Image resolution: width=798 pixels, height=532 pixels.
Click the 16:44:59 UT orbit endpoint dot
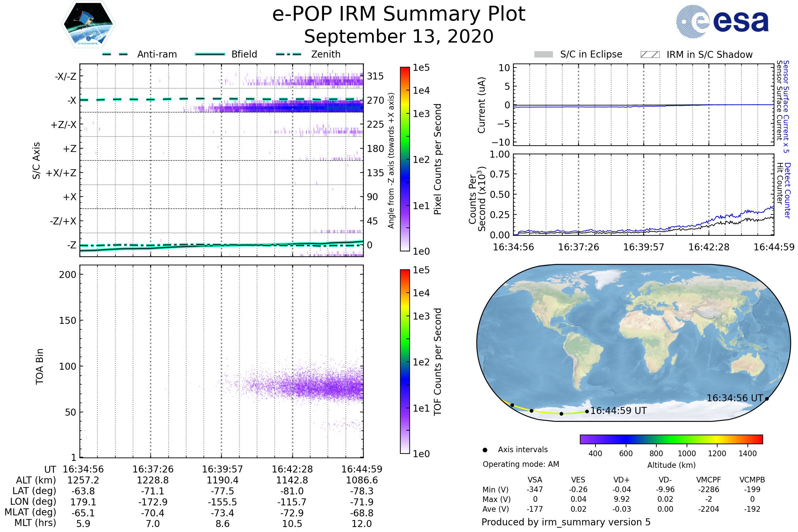tap(587, 412)
